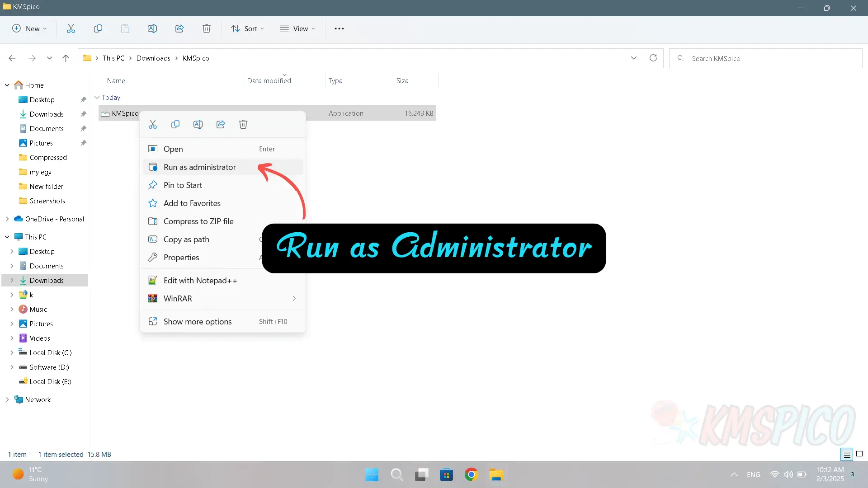
Task: Click the Cut icon in the top toolbar
Action: 71,28
